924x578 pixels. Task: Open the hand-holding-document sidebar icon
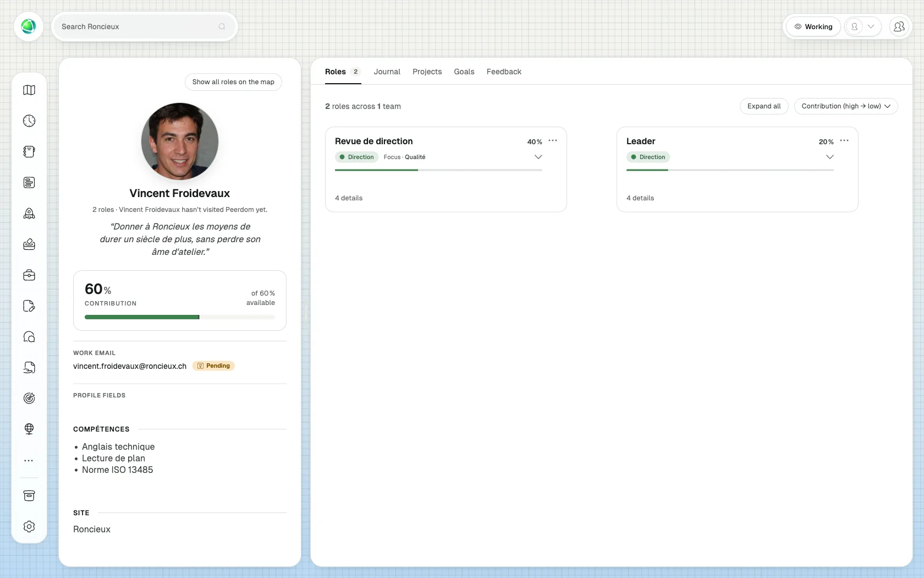(29, 368)
